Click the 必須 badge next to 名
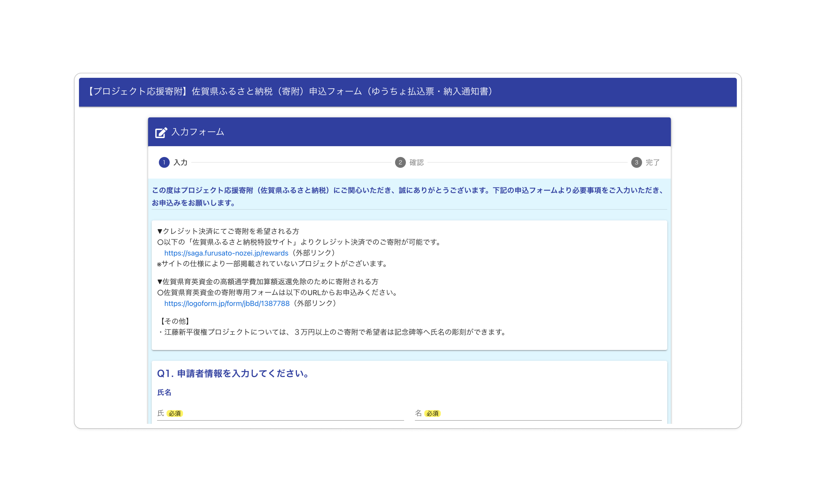The image size is (816, 504). 432,413
